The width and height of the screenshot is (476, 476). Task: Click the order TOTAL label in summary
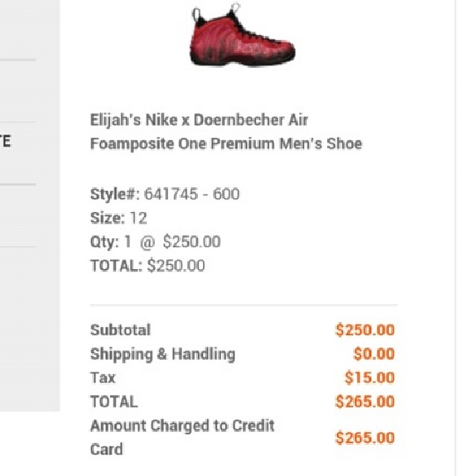(114, 402)
